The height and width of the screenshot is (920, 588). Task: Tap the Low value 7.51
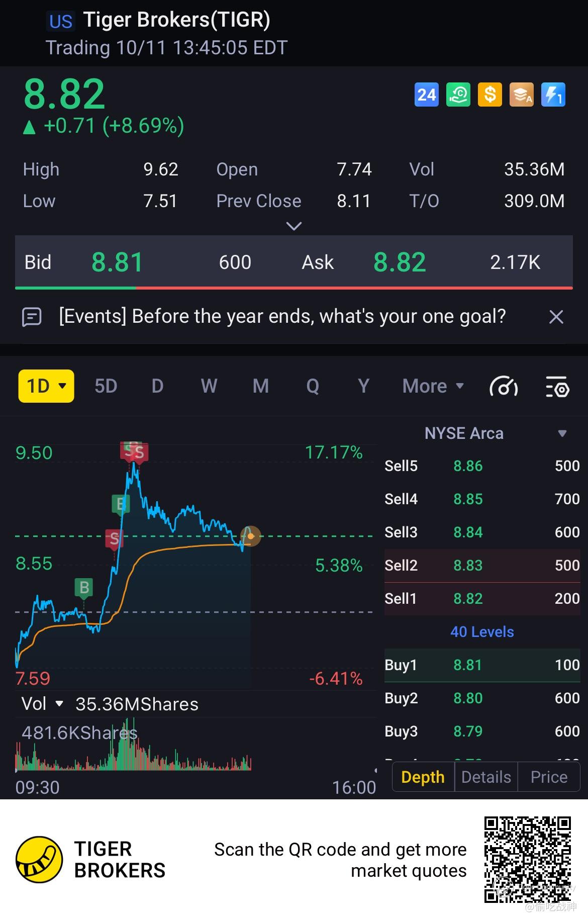[x=161, y=201]
